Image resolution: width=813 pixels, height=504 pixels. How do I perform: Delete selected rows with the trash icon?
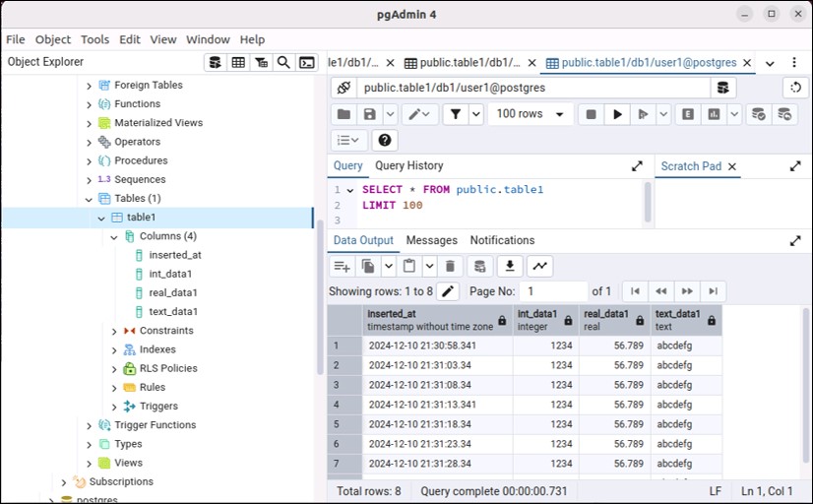[450, 266]
